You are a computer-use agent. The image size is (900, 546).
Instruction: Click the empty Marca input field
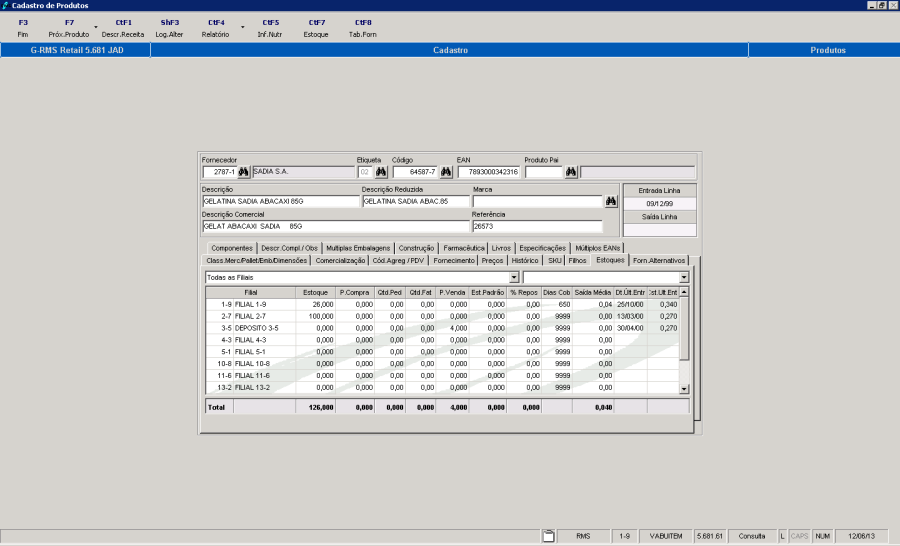(x=537, y=201)
